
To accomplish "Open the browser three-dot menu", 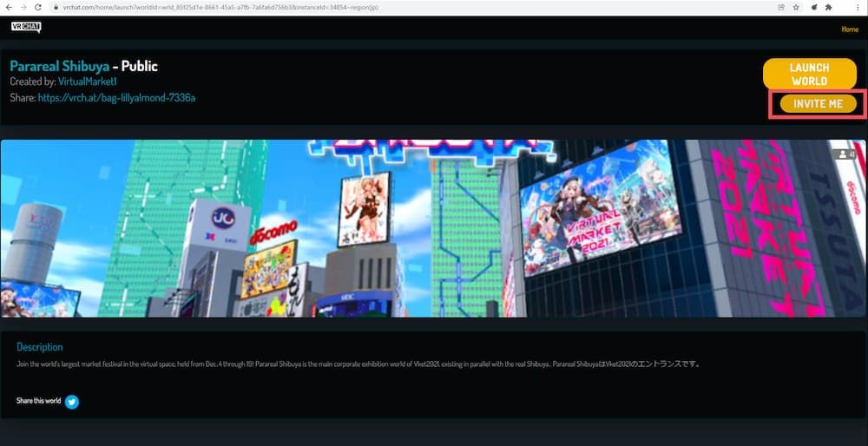I will 858,8.
